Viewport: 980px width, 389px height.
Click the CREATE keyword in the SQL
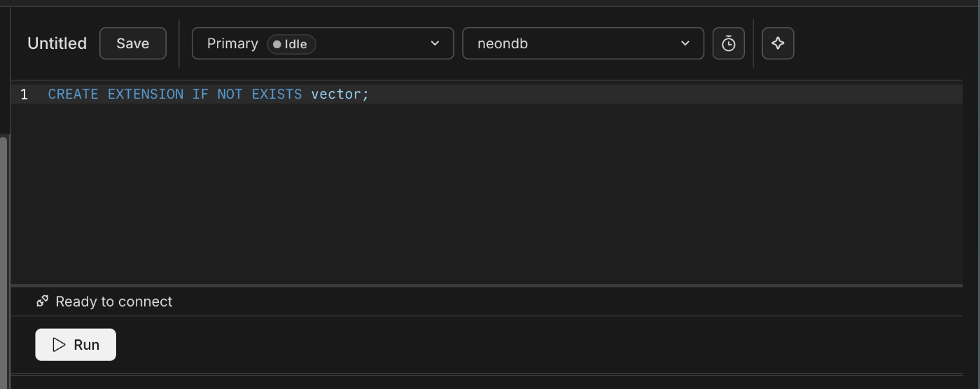tap(73, 94)
